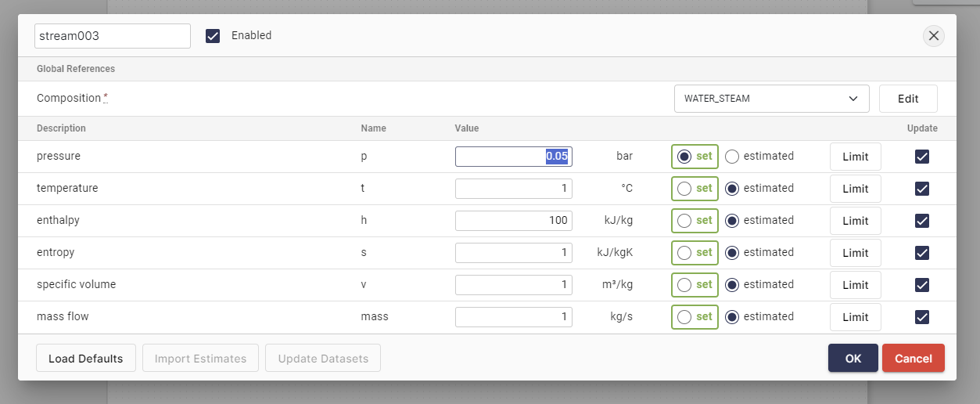Select 'set' radio for specific volume
This screenshot has height=404, width=980.
(684, 285)
